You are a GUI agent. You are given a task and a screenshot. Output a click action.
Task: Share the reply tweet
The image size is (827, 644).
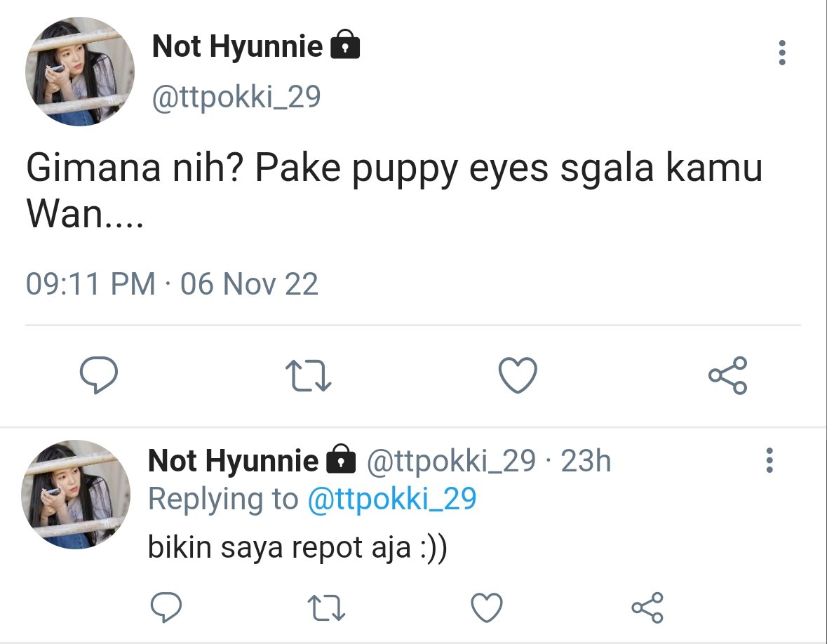pyautogui.click(x=647, y=607)
